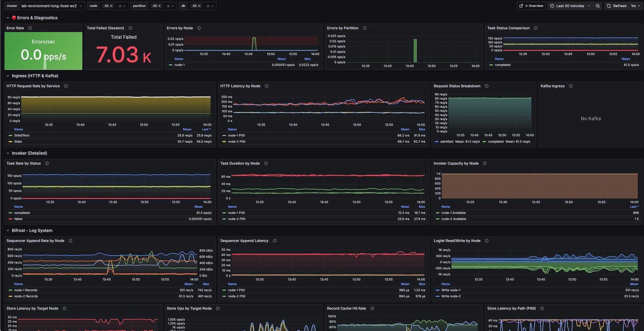
Task: Toggle completed series in Task Status Comparison legend
Action: [502, 65]
